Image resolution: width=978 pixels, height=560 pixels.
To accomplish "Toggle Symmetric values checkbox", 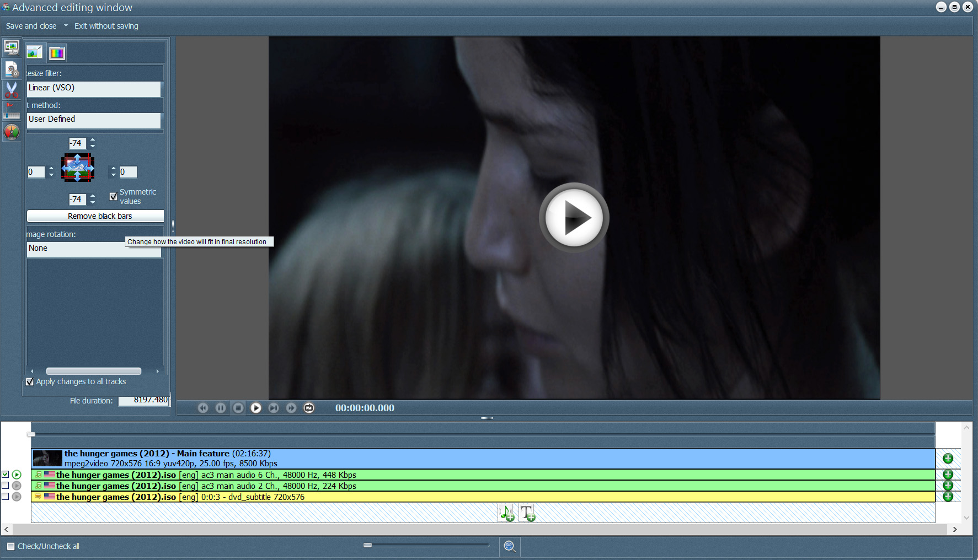I will pyautogui.click(x=114, y=196).
